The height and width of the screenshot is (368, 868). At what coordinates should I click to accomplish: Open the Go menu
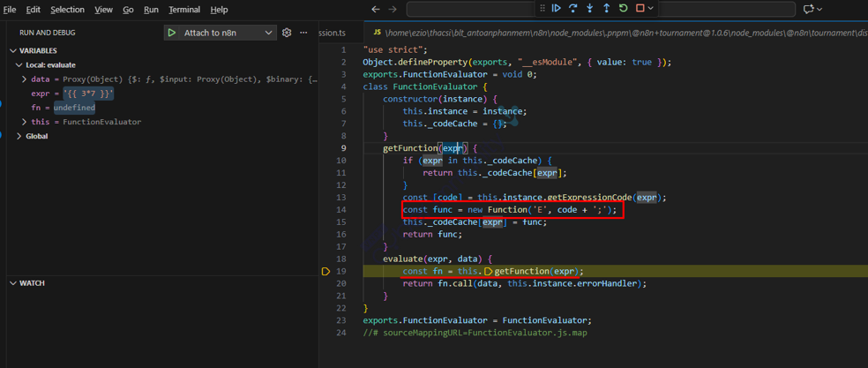(129, 10)
